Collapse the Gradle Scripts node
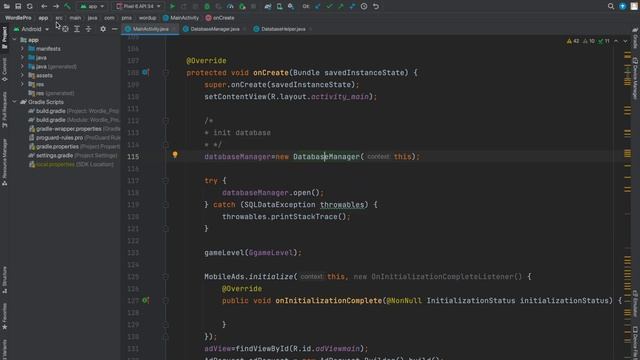The image size is (640, 360). pyautogui.click(x=15, y=102)
